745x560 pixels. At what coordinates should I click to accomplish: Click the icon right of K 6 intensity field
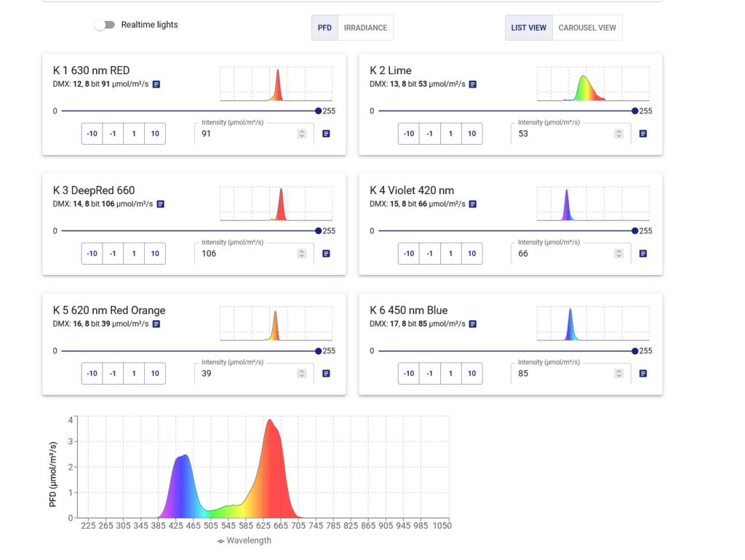click(x=643, y=373)
